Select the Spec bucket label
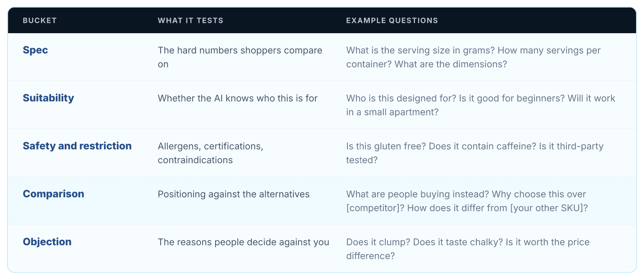Image resolution: width=644 pixels, height=278 pixels. click(x=35, y=50)
